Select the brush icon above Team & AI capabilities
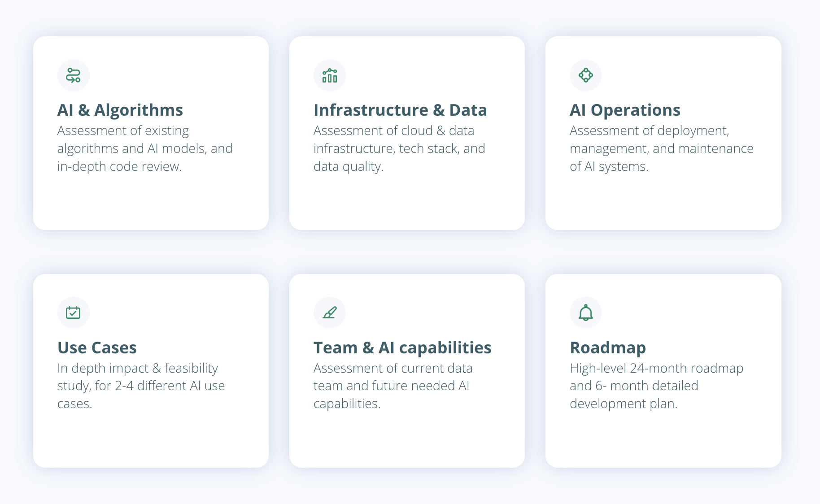Image resolution: width=820 pixels, height=504 pixels. point(329,313)
